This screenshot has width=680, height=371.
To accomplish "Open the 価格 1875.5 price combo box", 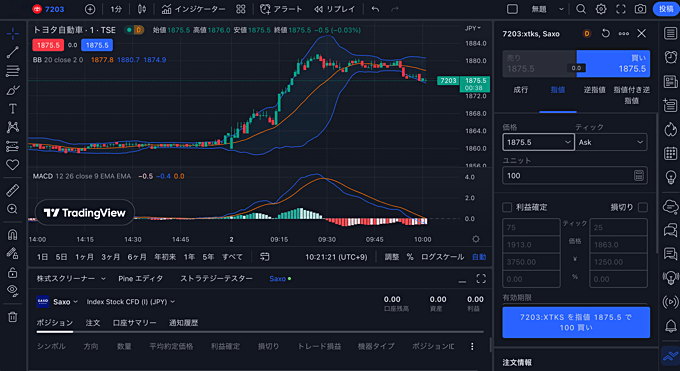I will coord(538,142).
